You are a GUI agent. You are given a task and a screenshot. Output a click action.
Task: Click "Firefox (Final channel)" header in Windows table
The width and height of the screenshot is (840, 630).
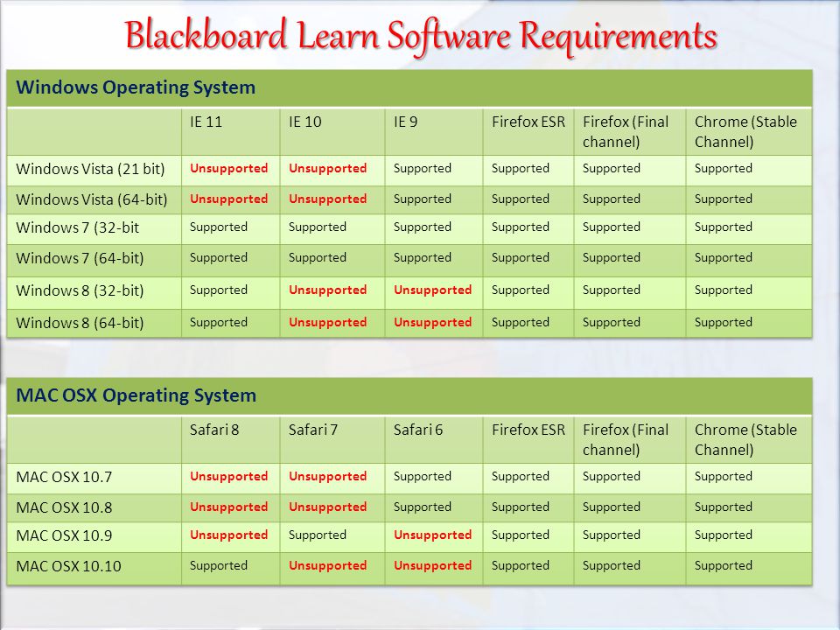[x=625, y=132]
